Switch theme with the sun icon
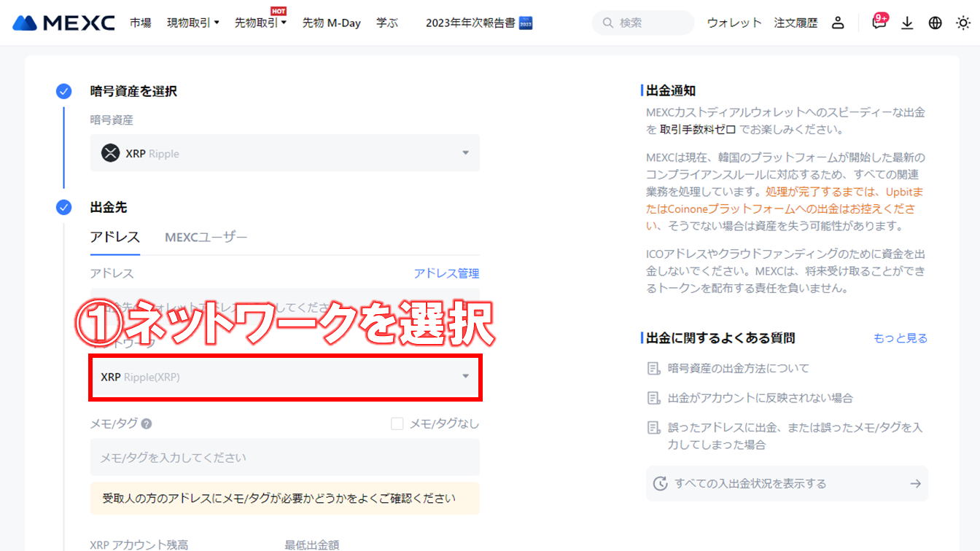The image size is (980, 551). coord(962,23)
